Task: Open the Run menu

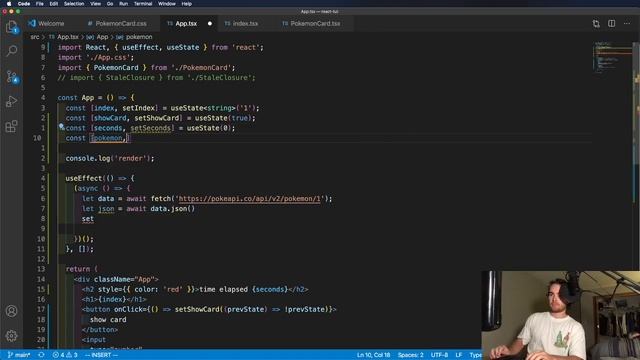Action: (x=123, y=4)
